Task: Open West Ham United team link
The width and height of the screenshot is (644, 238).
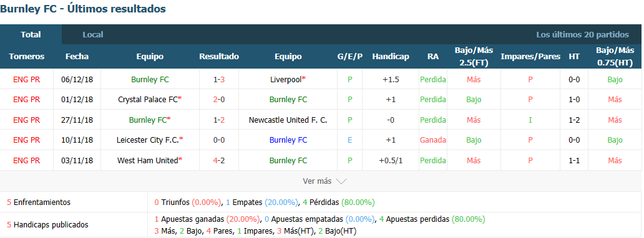Action: click(x=148, y=161)
